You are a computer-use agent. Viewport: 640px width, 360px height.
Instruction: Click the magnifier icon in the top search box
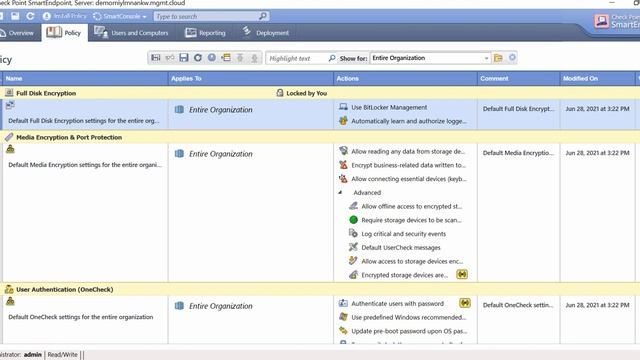[263, 16]
